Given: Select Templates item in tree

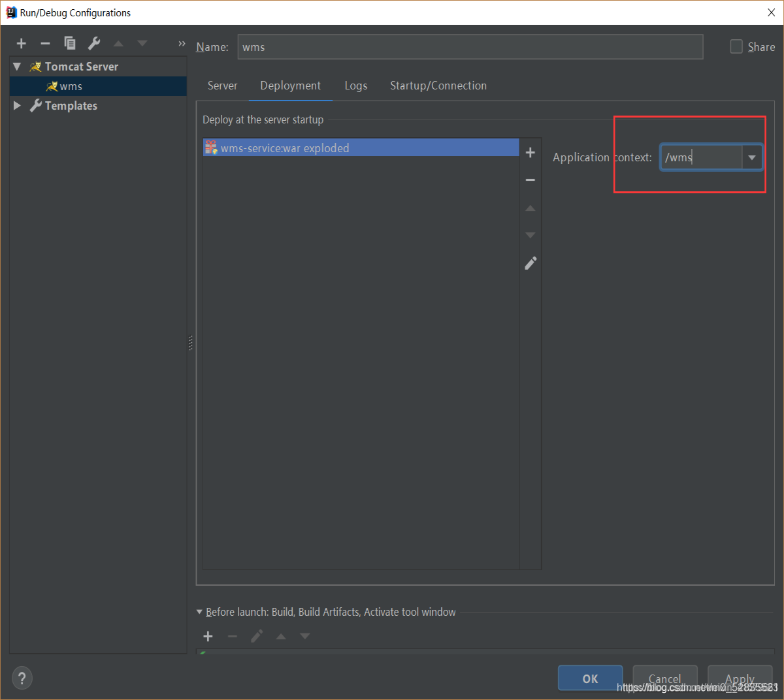Looking at the screenshot, I should [71, 106].
